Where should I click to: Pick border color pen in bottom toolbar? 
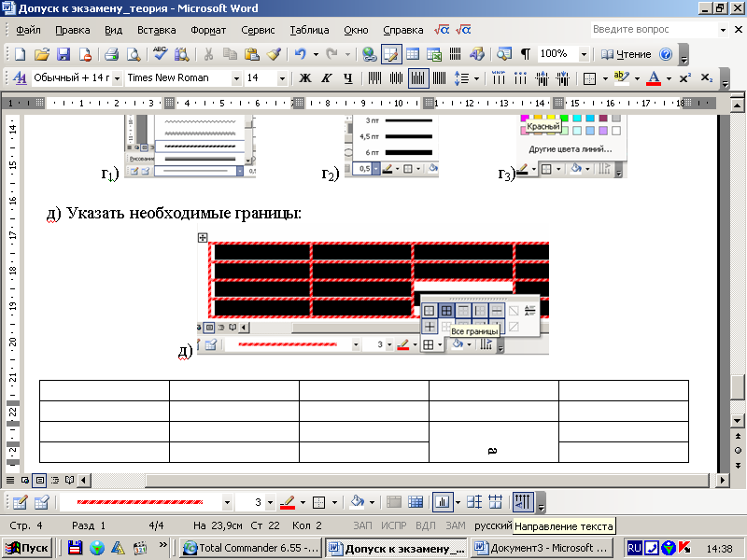(x=288, y=502)
